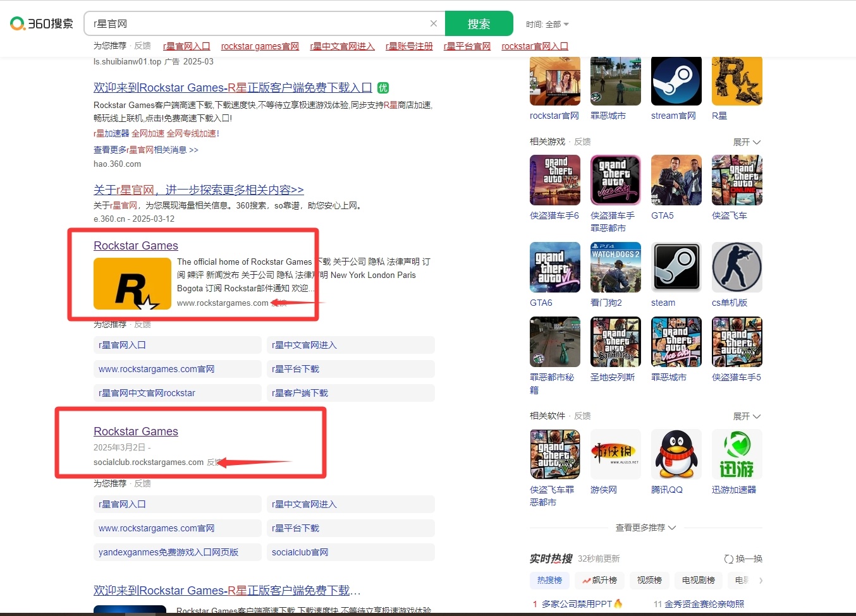
Task: Click the 360搜索 logo
Action: 42,24
